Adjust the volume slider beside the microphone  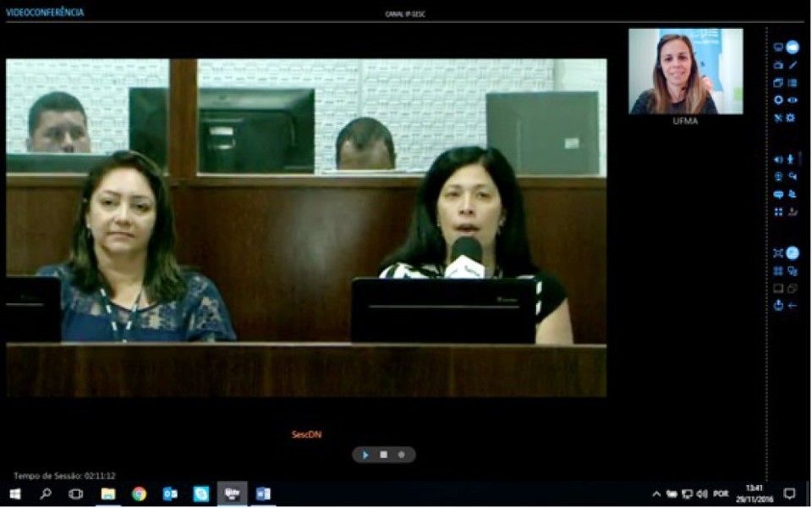click(801, 158)
